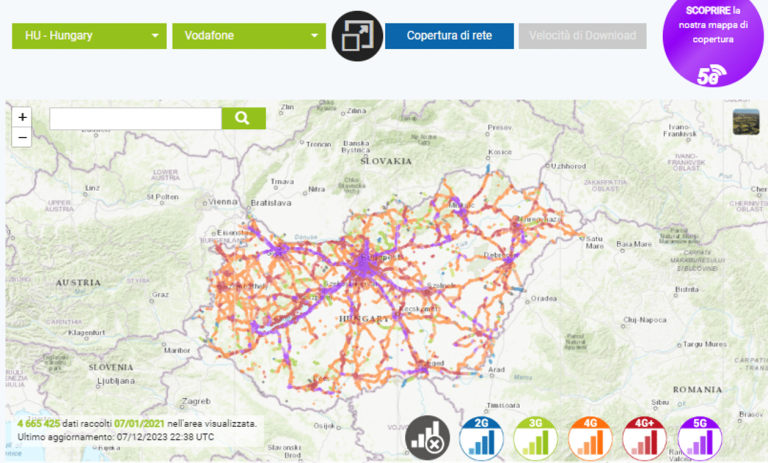
Task: Click the Timisoara city label
Action: pos(503,406)
